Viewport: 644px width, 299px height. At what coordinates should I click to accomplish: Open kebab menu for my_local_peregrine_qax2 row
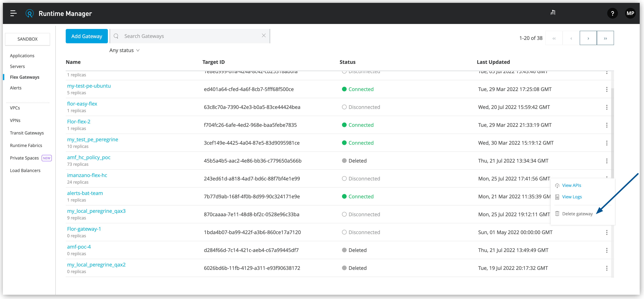[x=606, y=268]
